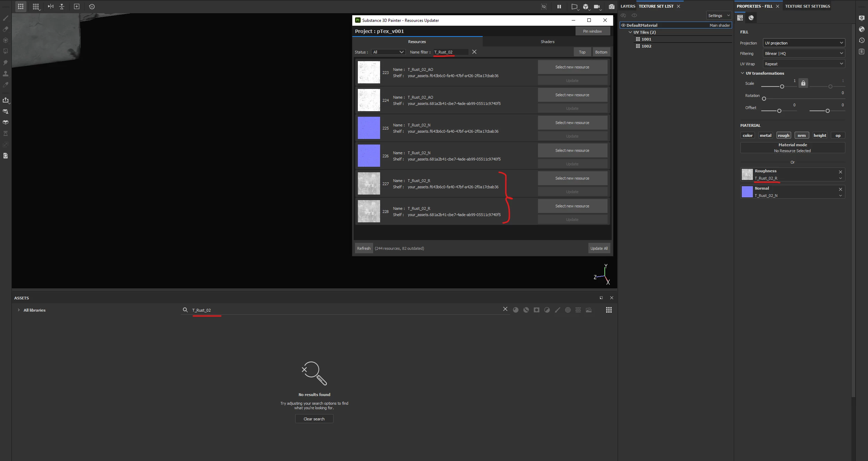Click the Clear search button
The image size is (868, 461).
[x=314, y=419]
